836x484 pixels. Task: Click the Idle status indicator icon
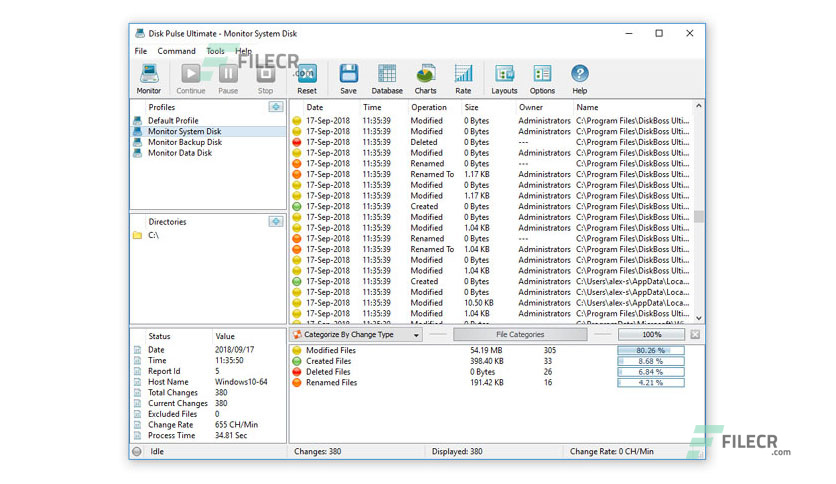[137, 451]
